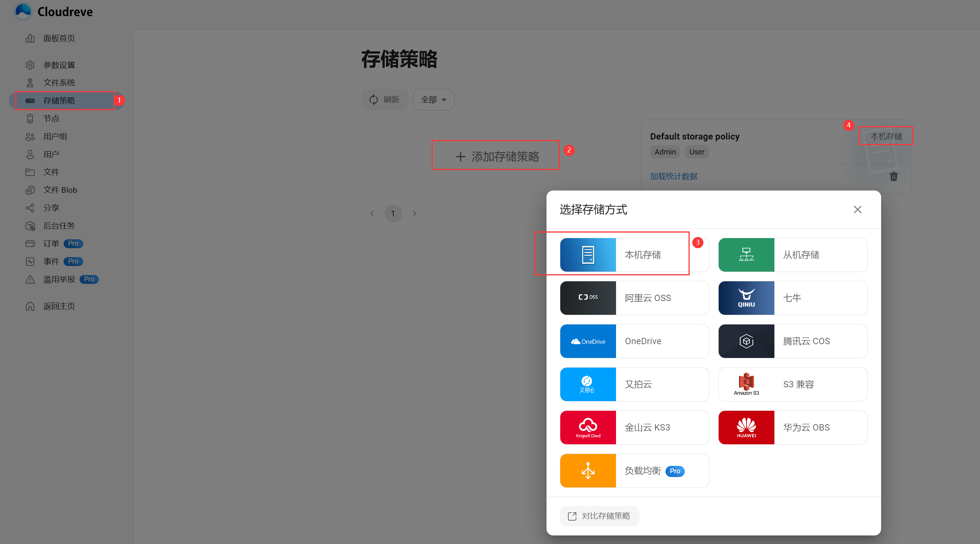Click the Admin group chip
Screen dimensions: 980x544
665,152
